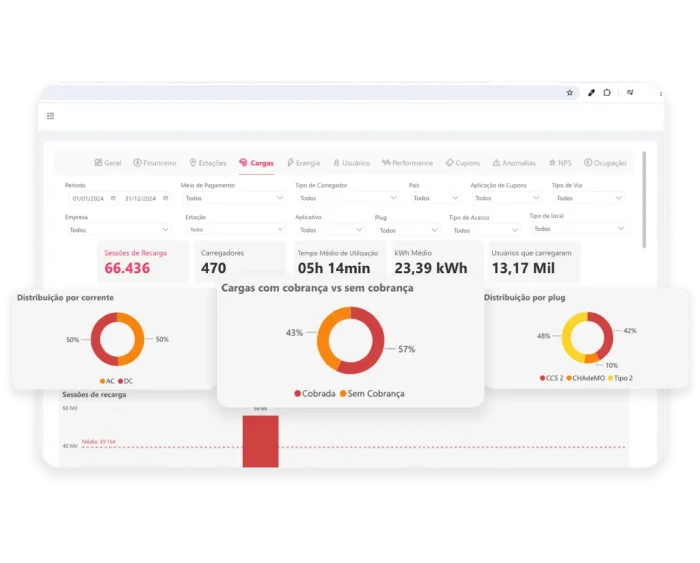Open the Financeiro tab
The image size is (700, 563).
click(x=155, y=163)
